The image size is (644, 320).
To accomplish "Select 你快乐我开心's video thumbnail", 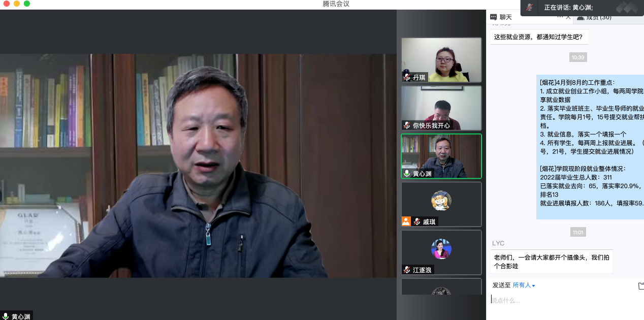I will point(441,108).
